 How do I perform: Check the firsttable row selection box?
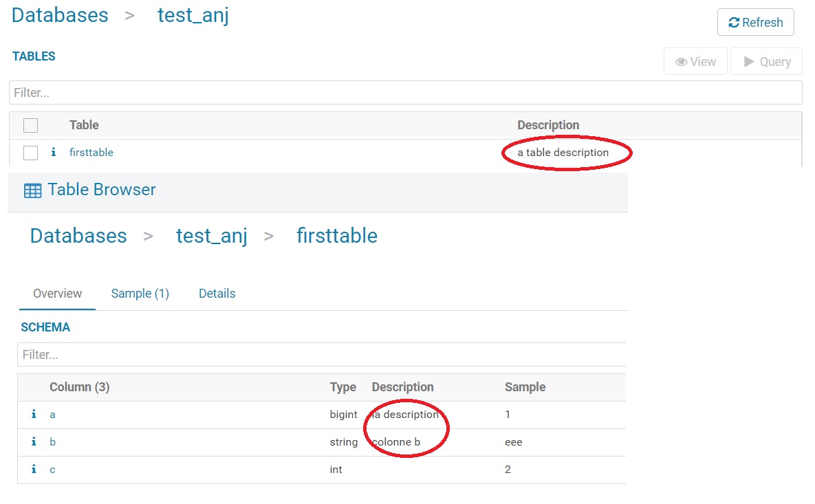tap(30, 152)
